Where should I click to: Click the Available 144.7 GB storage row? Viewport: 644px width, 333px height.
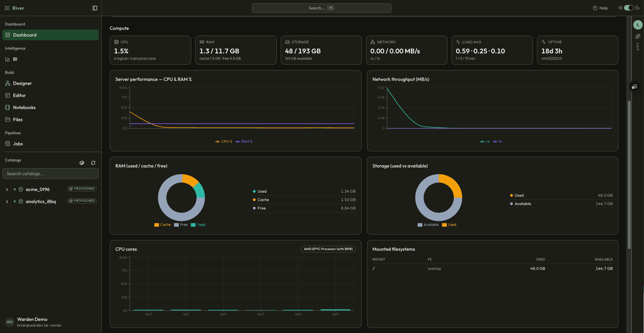(561, 204)
